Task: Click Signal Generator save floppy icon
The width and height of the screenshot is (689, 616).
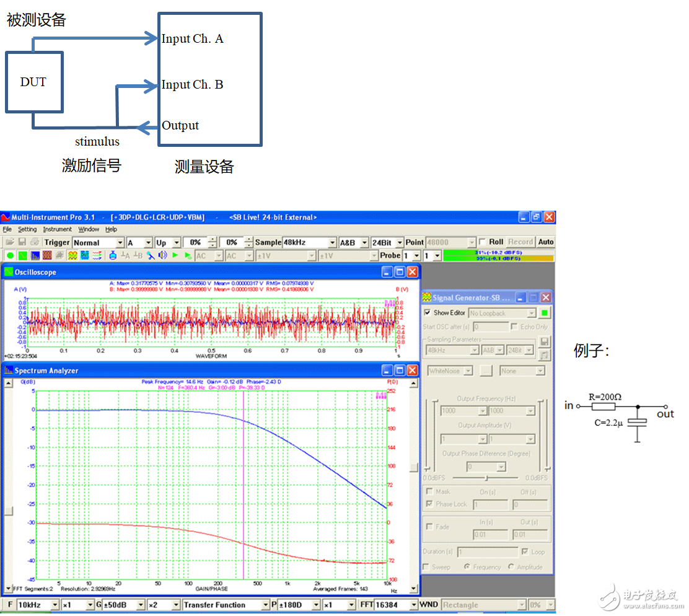Action: tap(544, 342)
